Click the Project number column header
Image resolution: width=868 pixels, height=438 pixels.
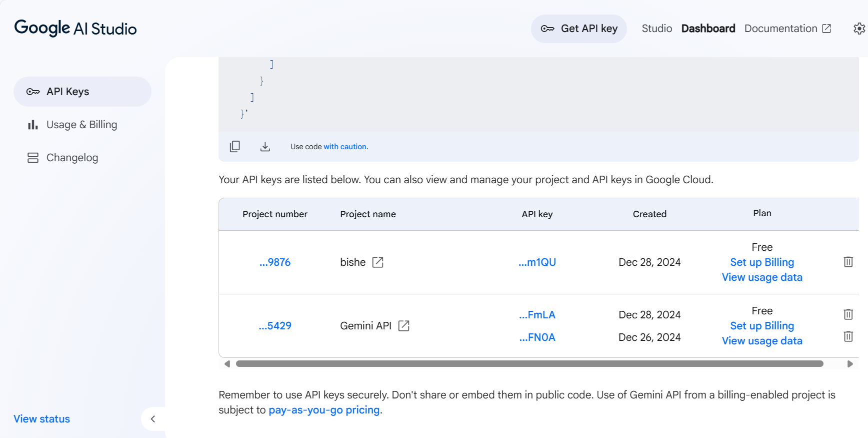click(275, 214)
